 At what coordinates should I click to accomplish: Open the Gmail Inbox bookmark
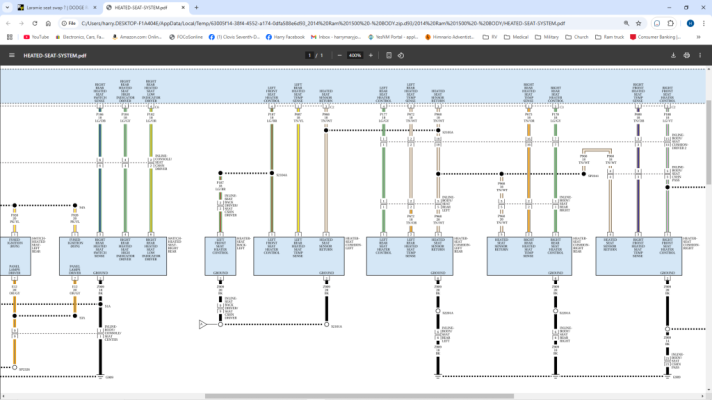pos(336,37)
